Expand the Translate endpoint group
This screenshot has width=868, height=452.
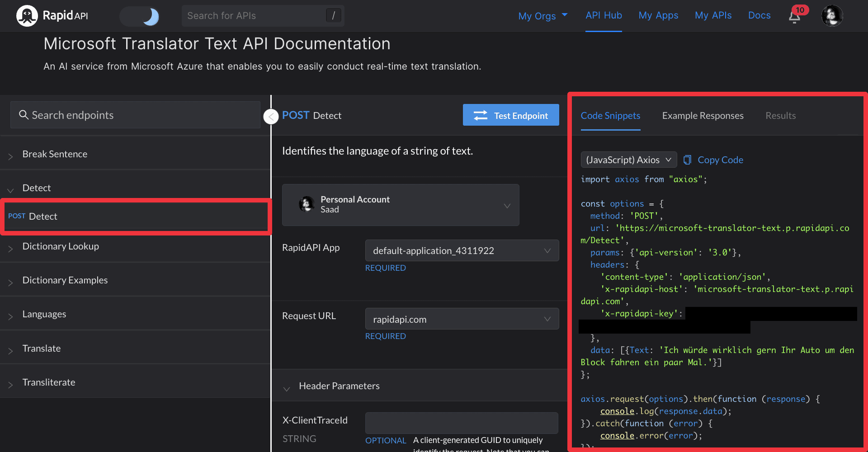(x=135, y=348)
